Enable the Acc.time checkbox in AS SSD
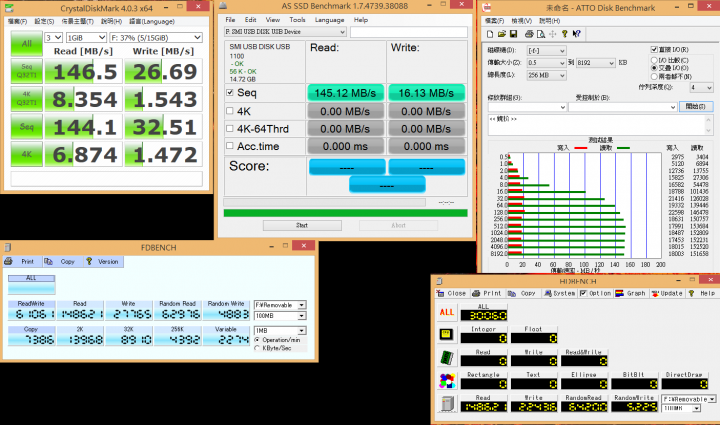This screenshot has width=720, height=425. tap(230, 146)
